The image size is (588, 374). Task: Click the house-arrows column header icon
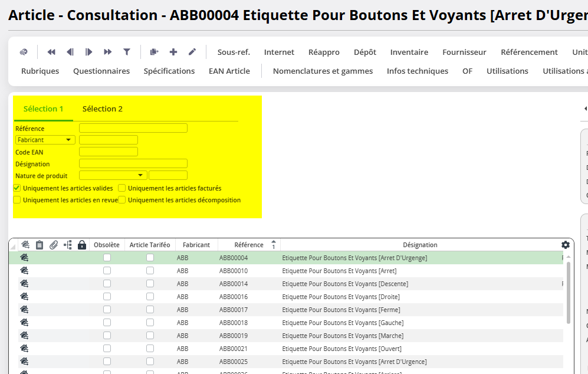pyautogui.click(x=25, y=245)
